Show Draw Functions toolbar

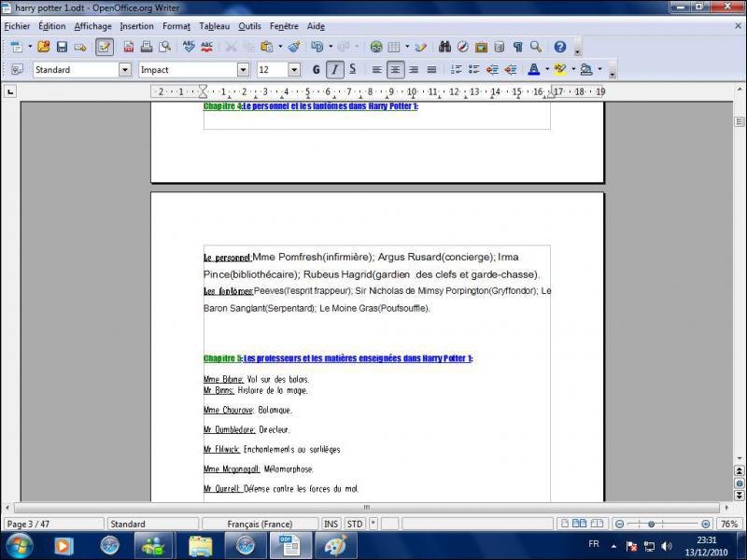tap(421, 47)
